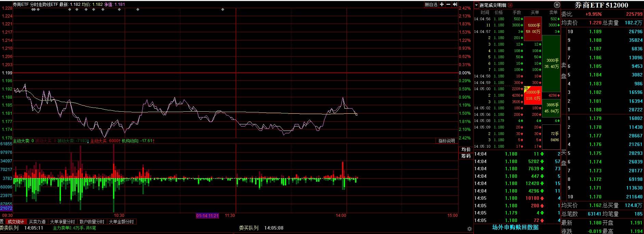This screenshot has height=234, width=644.
Task: Click the 均买价 1.162 value
Action: (595, 205)
